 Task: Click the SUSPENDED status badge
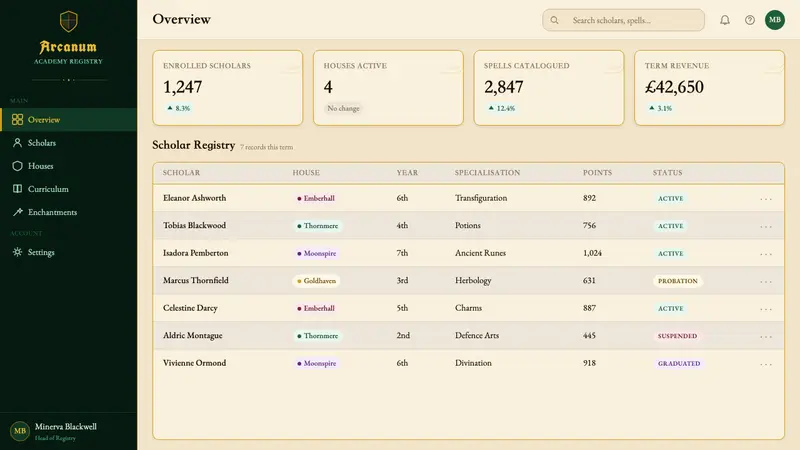[x=678, y=336]
